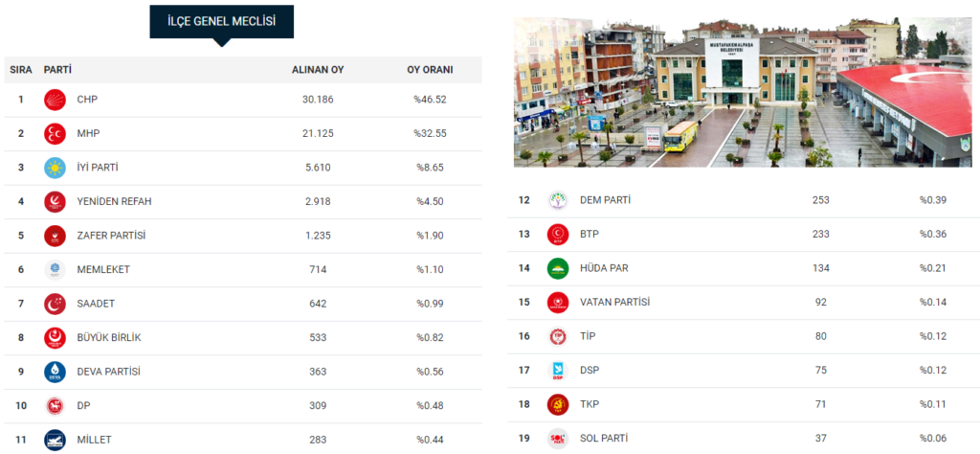Click the DEM Parti tree logo
Viewport: 980px width, 454px height.
point(557,200)
